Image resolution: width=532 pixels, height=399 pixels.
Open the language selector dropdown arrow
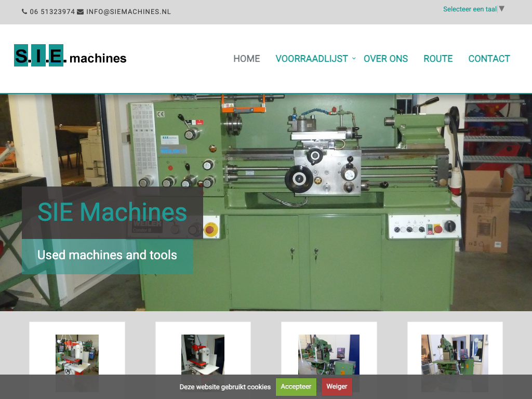point(502,9)
